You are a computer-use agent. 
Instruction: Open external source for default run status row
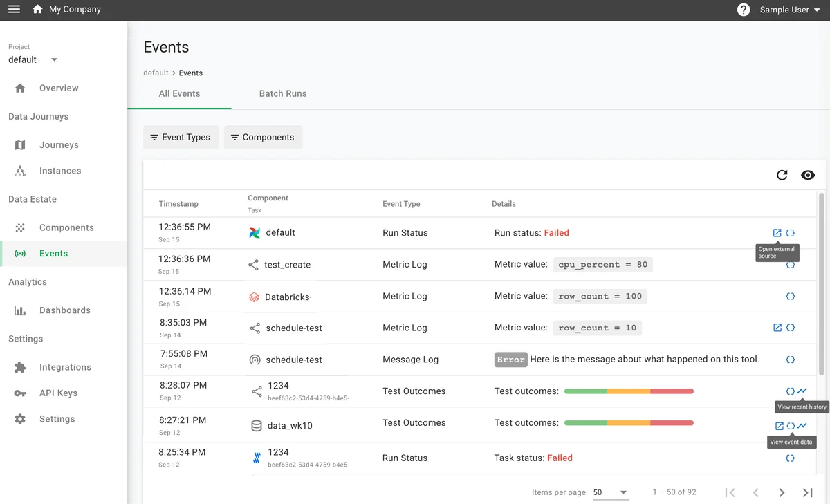(x=777, y=233)
